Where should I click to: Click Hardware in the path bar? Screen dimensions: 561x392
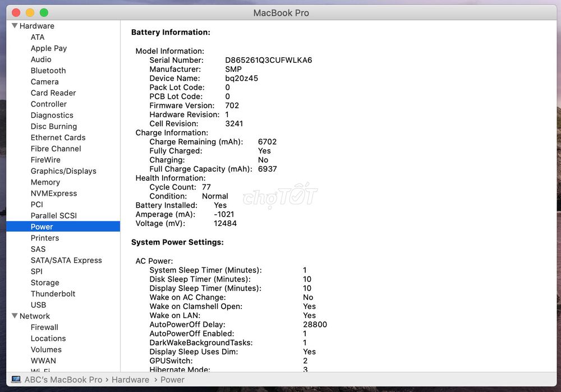[130, 380]
